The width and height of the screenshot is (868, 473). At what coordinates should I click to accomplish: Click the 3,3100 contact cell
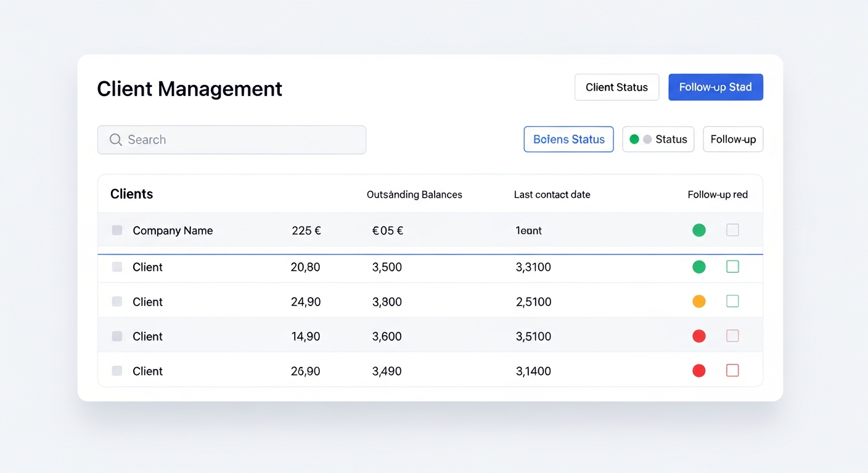(x=533, y=267)
